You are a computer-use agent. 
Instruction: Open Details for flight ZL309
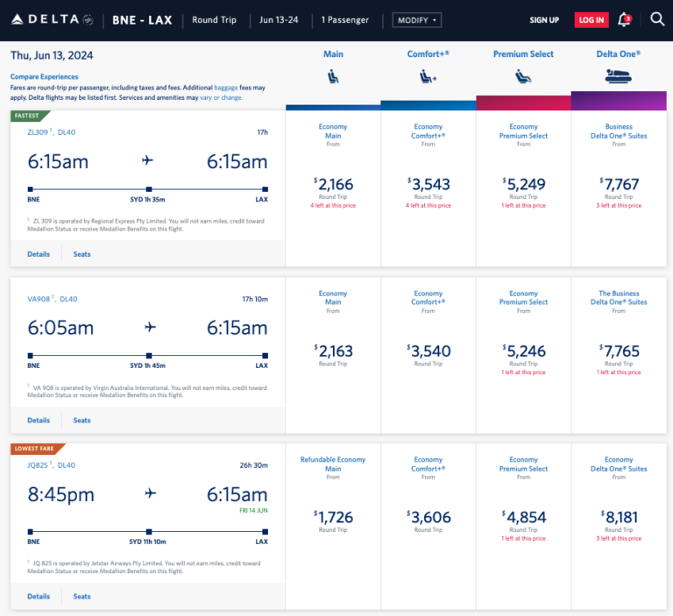[39, 254]
